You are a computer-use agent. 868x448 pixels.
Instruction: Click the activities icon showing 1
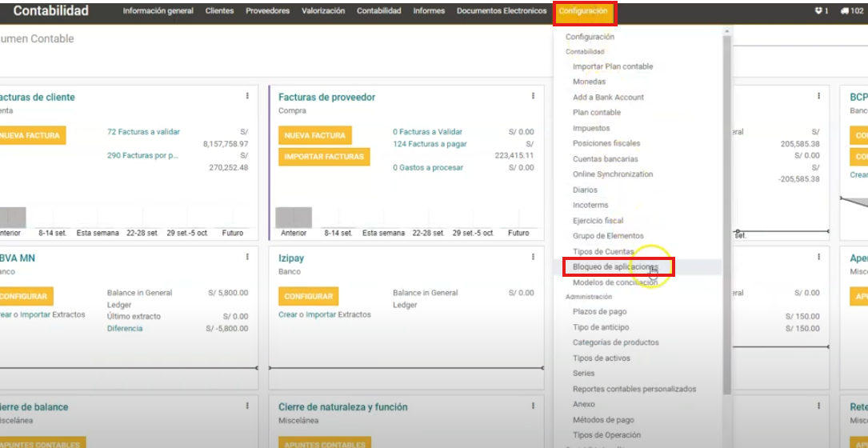coord(821,11)
